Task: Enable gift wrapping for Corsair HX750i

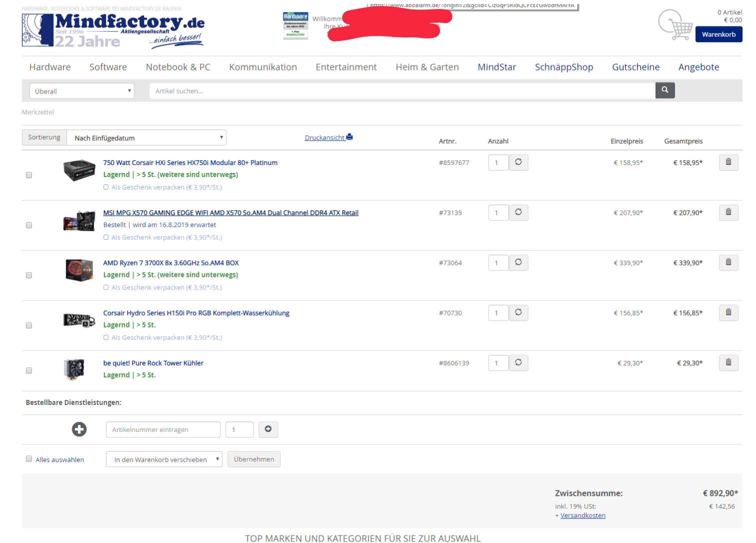Action: (106, 187)
